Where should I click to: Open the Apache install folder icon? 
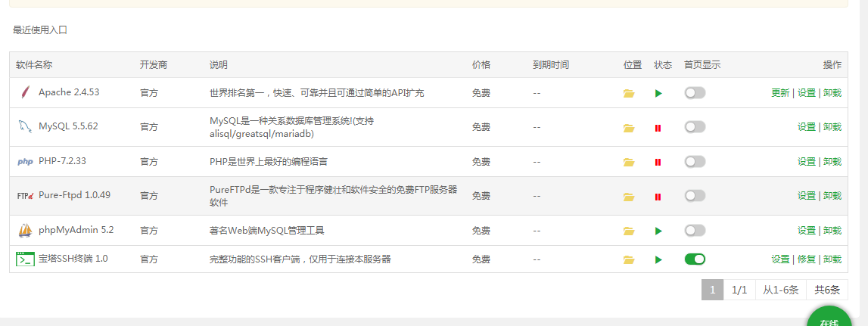628,94
